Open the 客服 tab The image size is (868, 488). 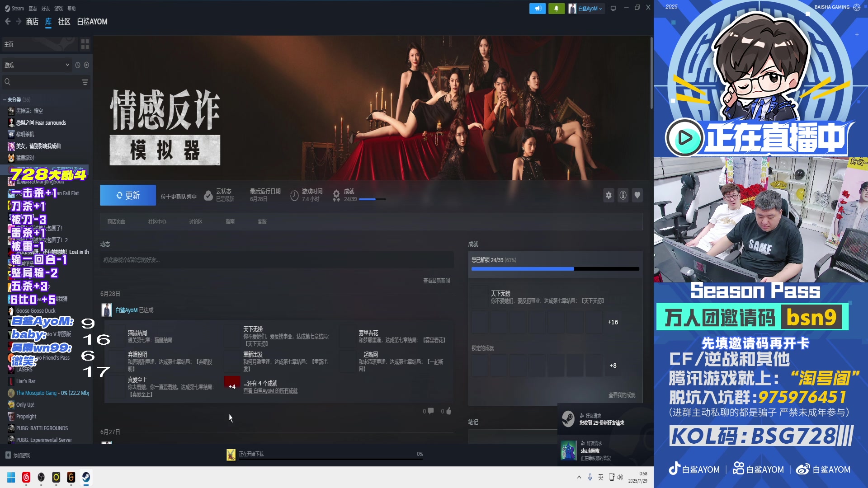click(262, 221)
